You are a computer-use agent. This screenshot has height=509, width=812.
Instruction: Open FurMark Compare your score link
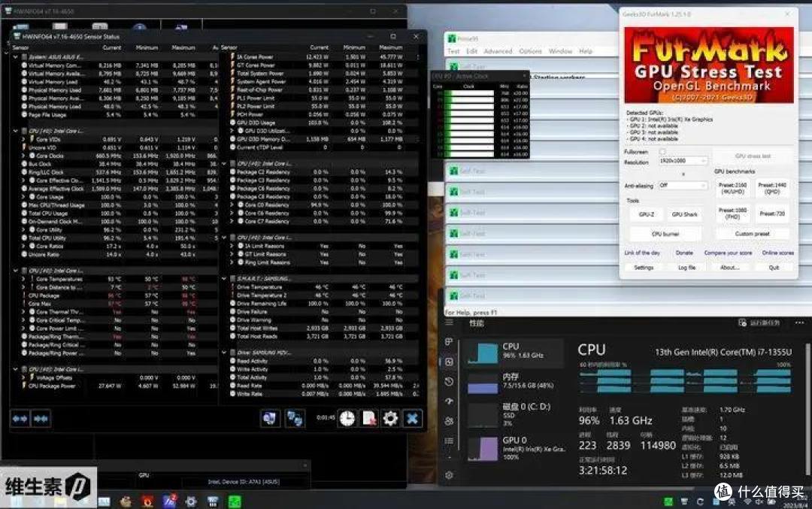tap(728, 253)
